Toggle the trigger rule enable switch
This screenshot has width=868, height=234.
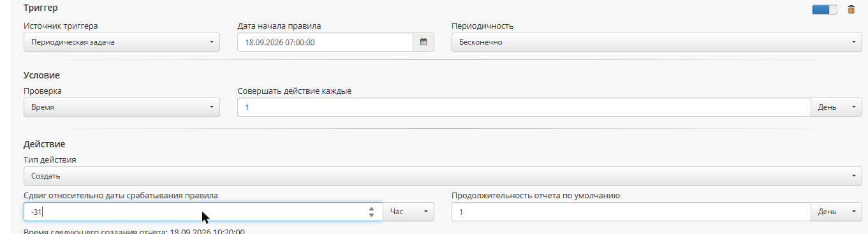coord(824,10)
